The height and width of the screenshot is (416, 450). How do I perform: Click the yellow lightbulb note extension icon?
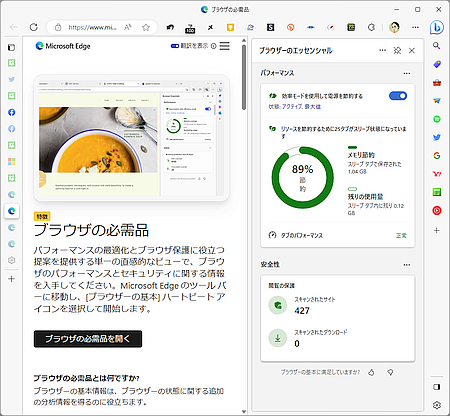pos(230,27)
